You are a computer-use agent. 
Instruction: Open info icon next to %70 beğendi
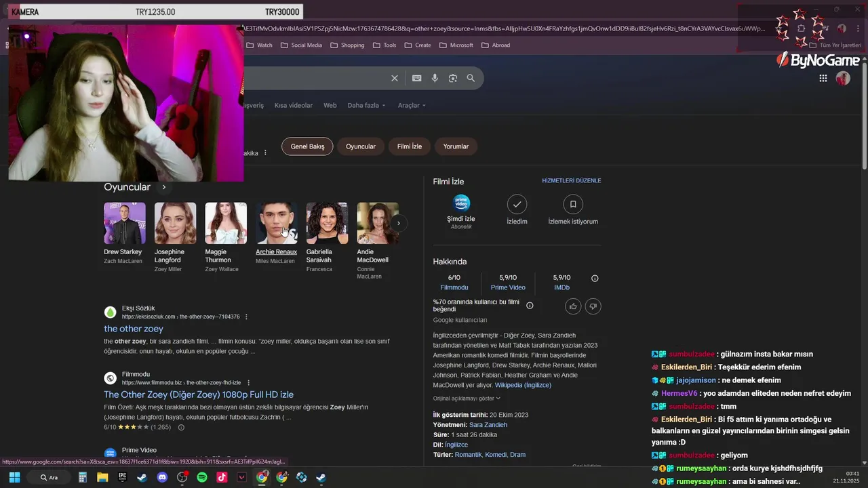[x=530, y=305]
